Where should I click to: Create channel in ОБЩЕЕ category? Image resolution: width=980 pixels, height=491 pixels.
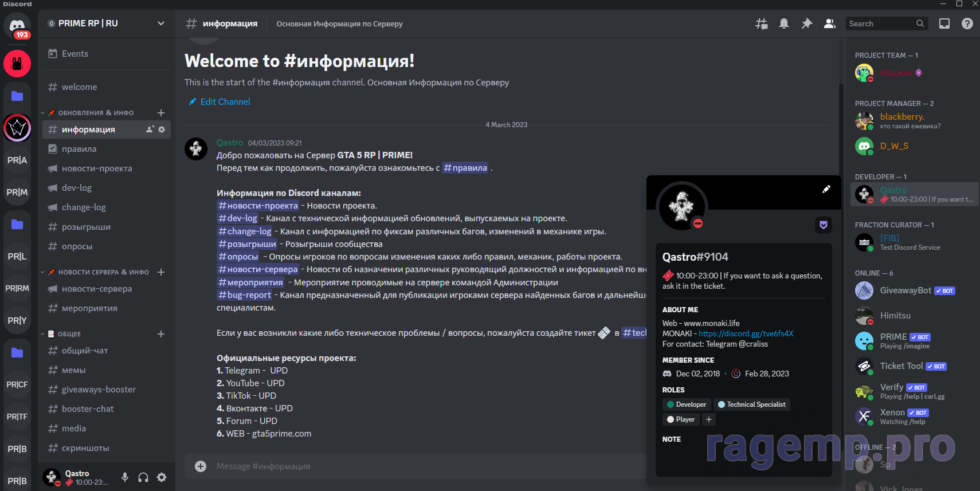(161, 334)
